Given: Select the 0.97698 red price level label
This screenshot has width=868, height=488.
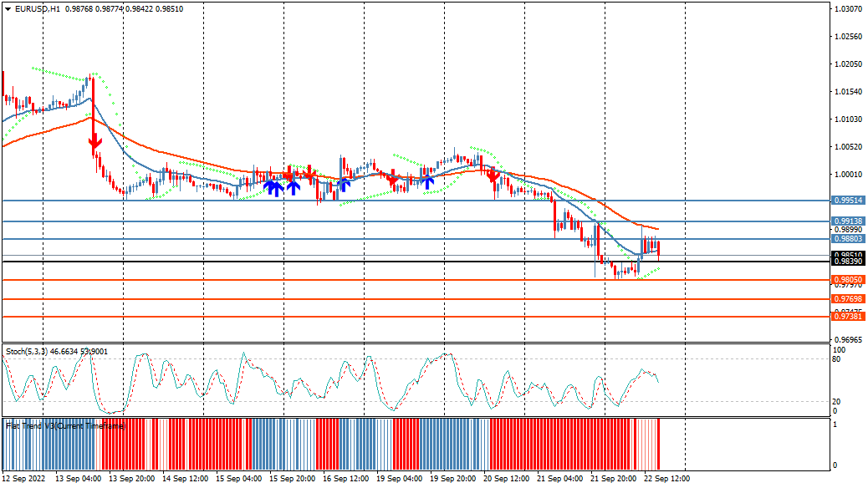Looking at the screenshot, I should [848, 299].
